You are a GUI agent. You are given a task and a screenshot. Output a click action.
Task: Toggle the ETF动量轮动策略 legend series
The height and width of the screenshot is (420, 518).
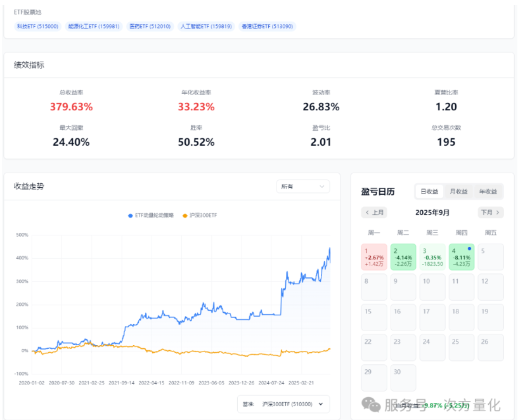pos(150,216)
